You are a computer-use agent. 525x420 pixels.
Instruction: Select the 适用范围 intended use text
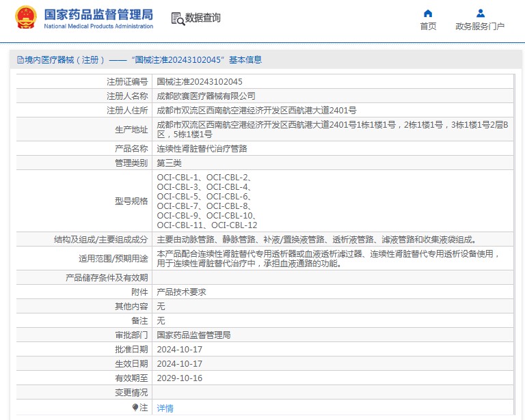328,258
